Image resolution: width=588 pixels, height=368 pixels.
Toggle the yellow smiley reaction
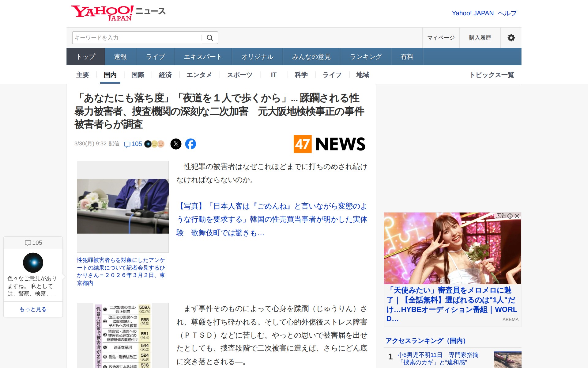click(154, 144)
